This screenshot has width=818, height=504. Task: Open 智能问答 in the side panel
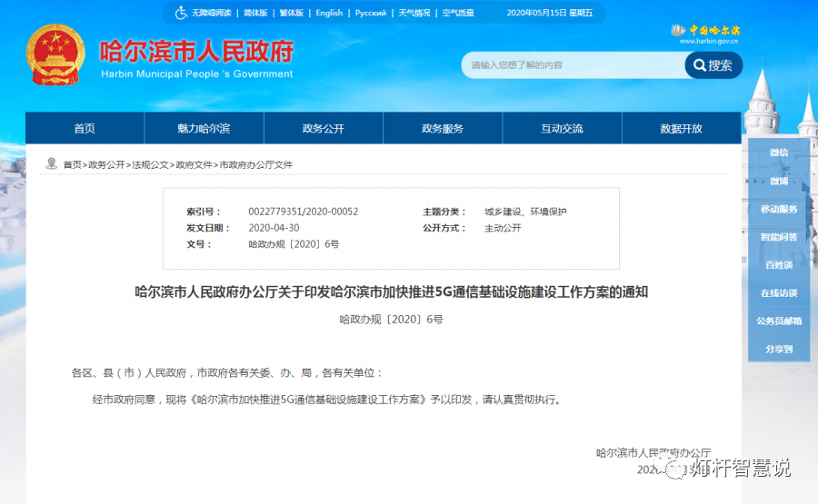[779, 237]
